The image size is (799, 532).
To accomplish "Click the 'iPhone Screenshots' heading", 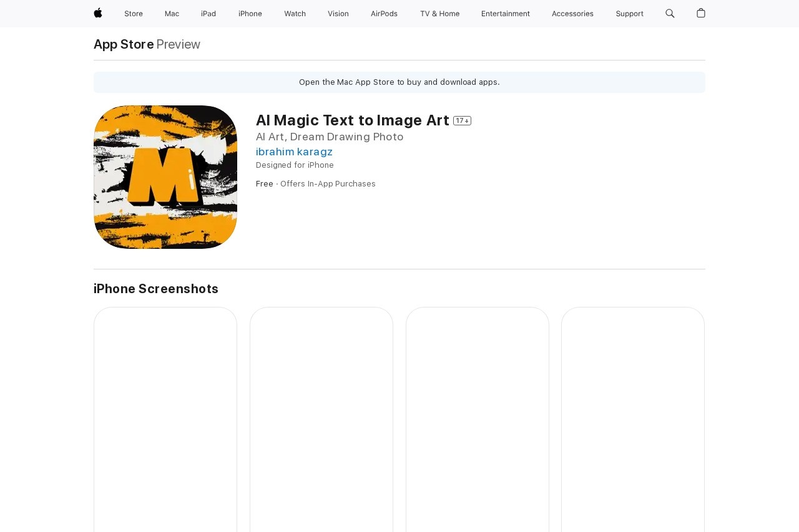I will click(156, 289).
